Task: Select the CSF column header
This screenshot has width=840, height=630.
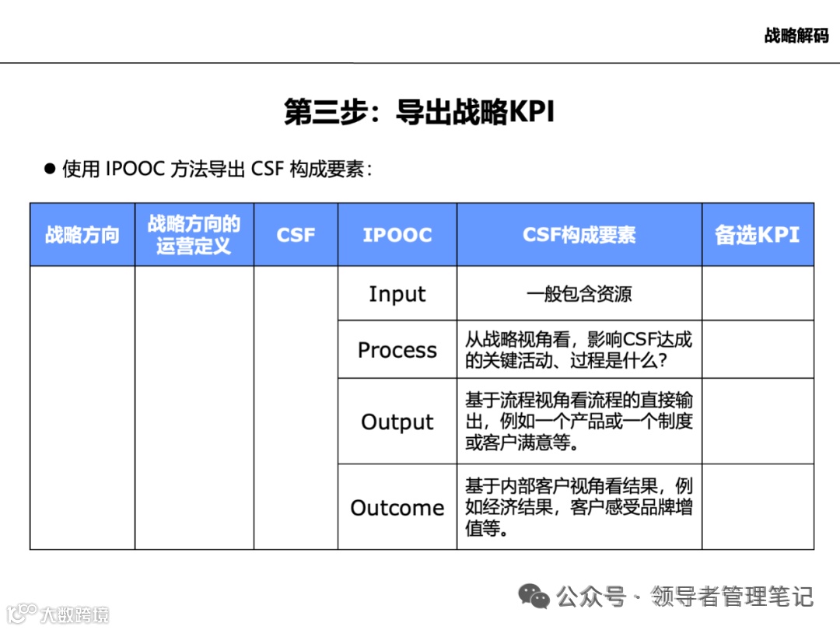Action: [x=296, y=235]
